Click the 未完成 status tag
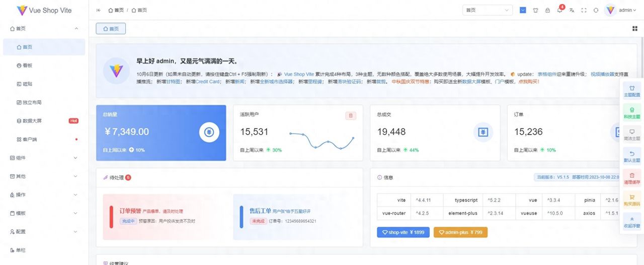Screen dimensions: 644x265 tap(258, 221)
